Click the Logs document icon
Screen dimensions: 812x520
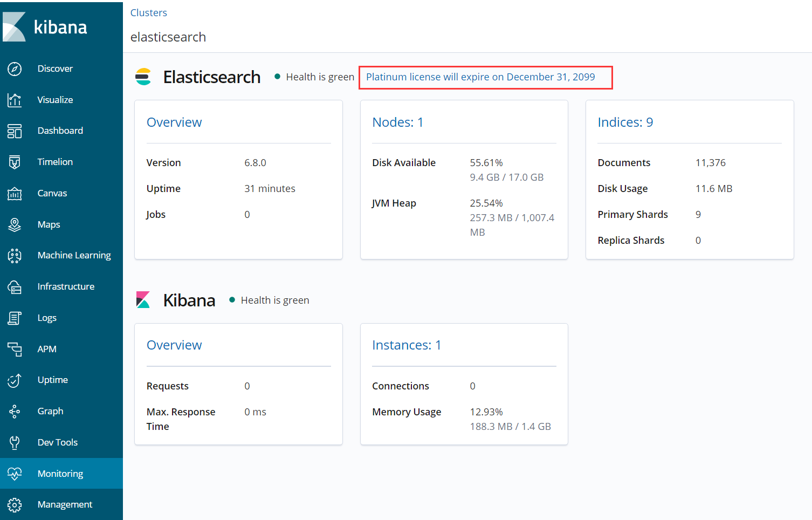tap(15, 318)
